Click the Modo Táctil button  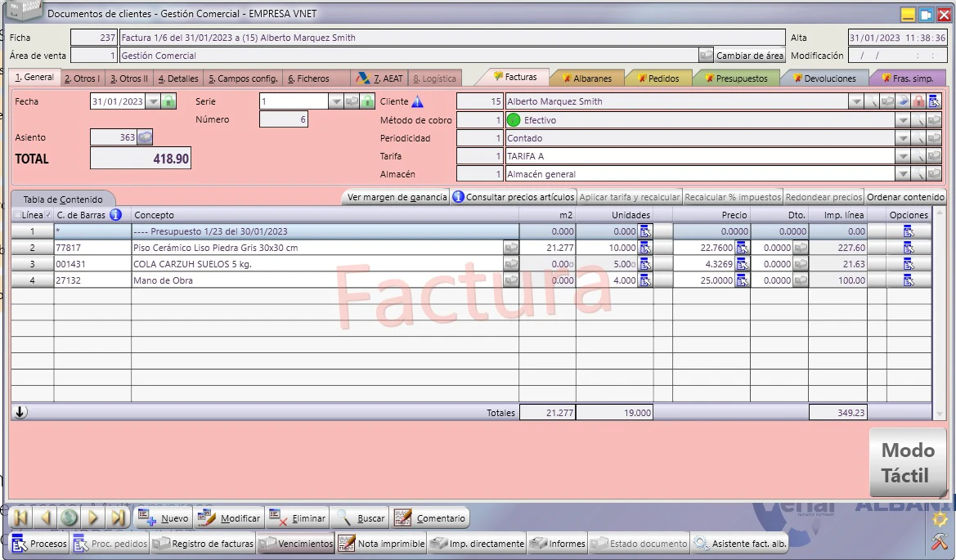[x=908, y=463]
